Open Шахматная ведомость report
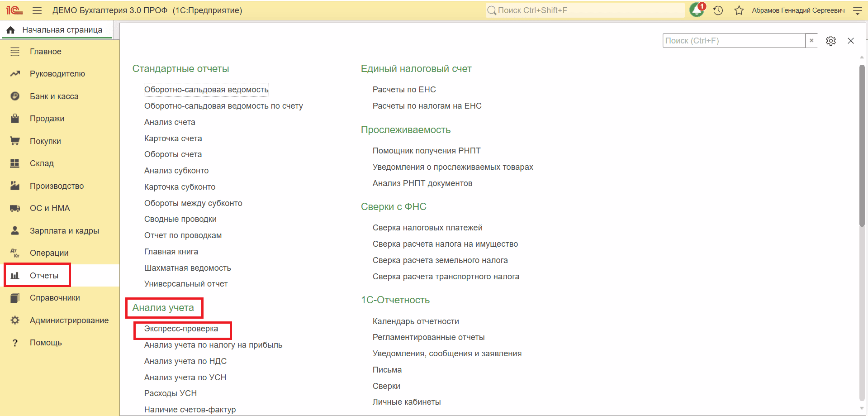This screenshot has height=416, width=868. tap(188, 268)
